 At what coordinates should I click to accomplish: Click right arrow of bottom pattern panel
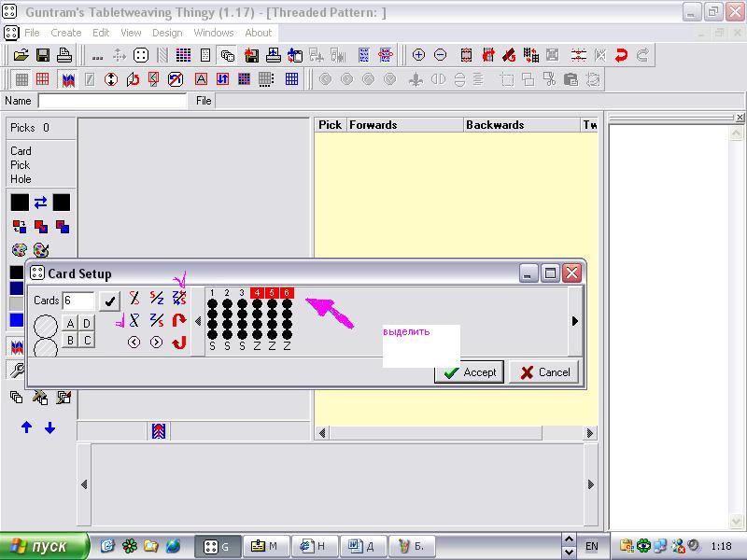(591, 484)
